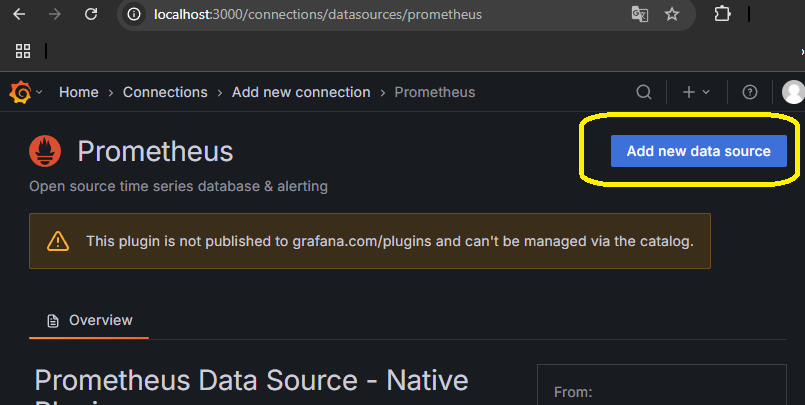
Task: Click the search magnifier icon
Action: [x=645, y=92]
